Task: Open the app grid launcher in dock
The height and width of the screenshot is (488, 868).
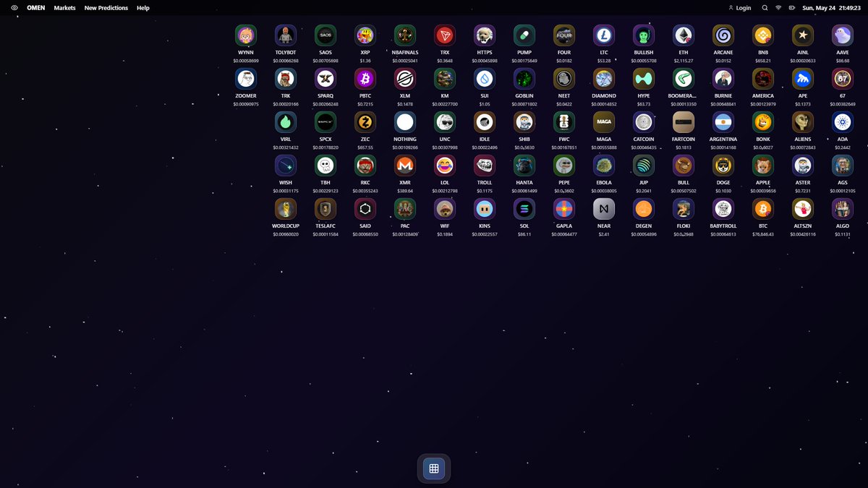Action: (434, 468)
